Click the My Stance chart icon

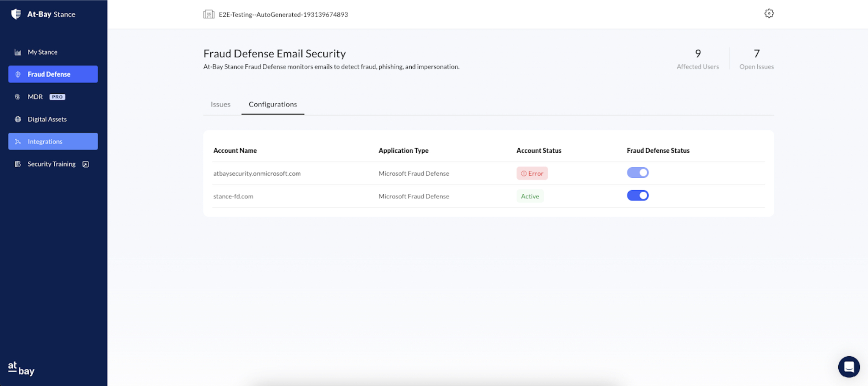tap(18, 52)
